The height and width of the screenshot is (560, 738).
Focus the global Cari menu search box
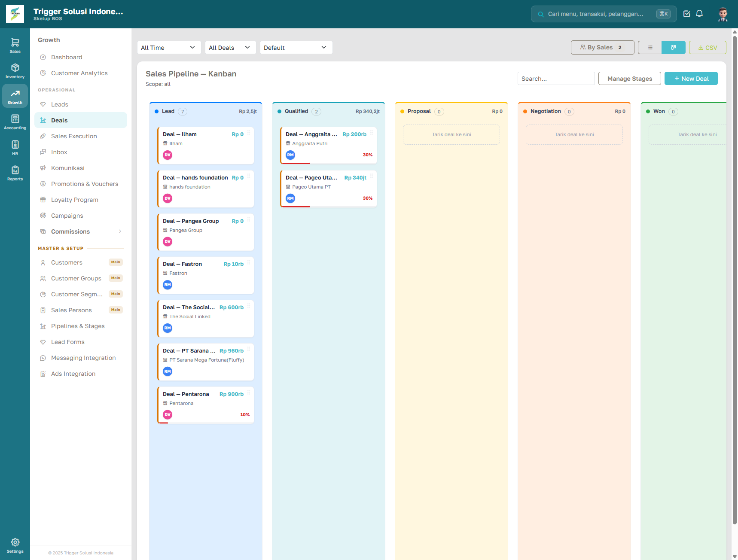coord(604,14)
